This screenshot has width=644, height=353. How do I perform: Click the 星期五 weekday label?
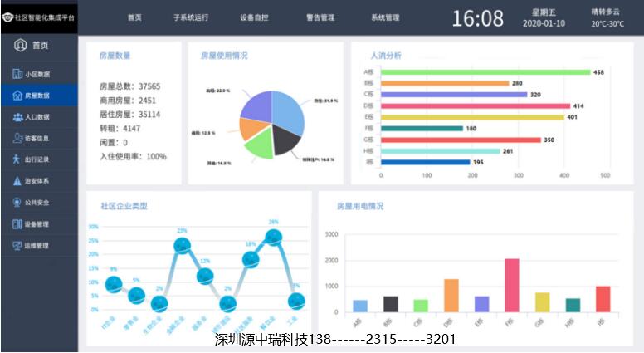544,12
